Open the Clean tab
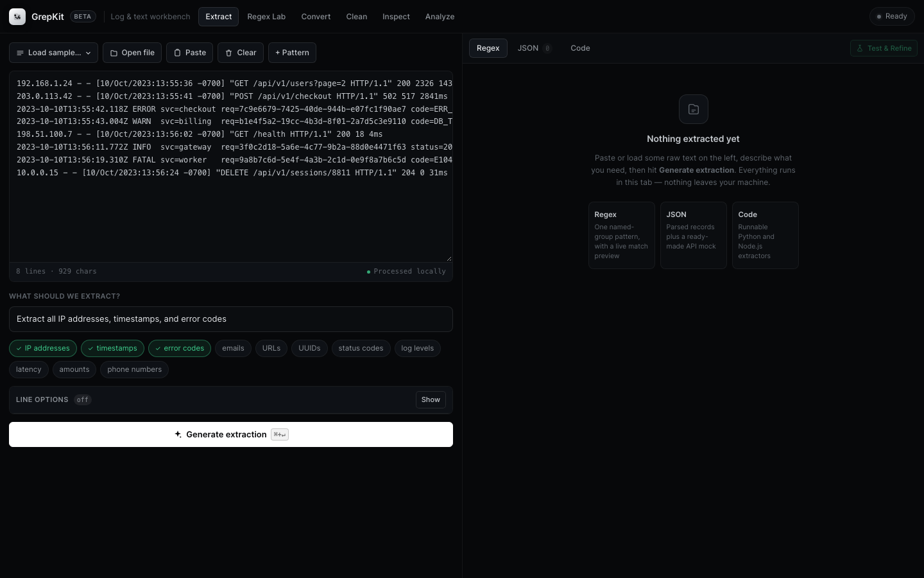The image size is (924, 578). 357,17
